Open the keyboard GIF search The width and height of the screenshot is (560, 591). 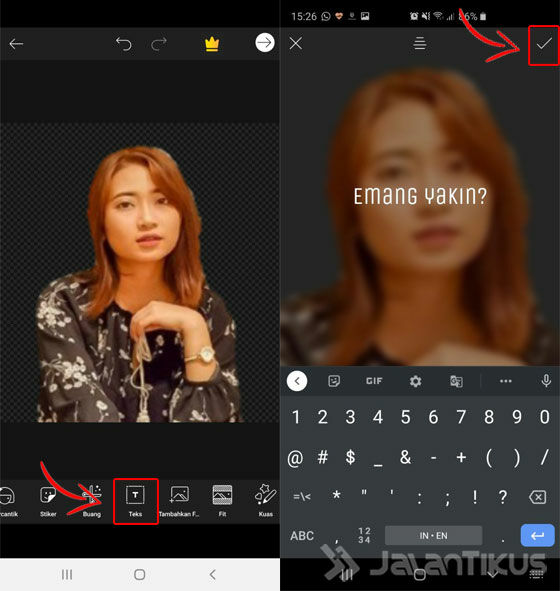pos(374,381)
